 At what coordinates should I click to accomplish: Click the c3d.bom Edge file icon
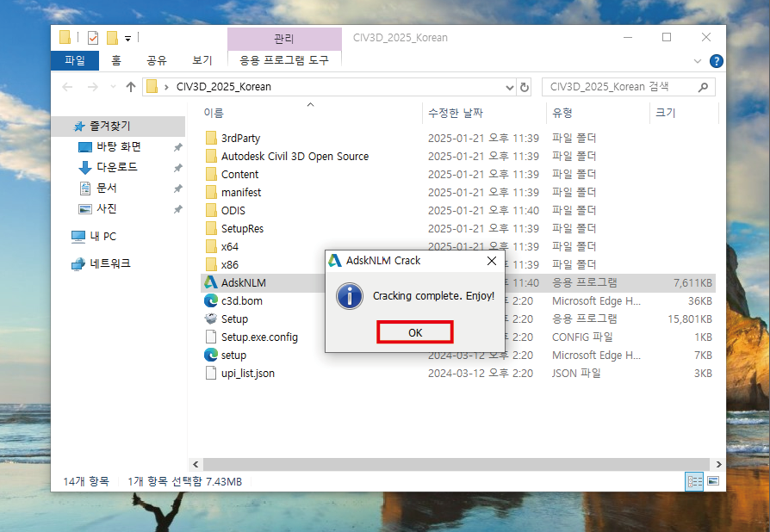[211, 300]
